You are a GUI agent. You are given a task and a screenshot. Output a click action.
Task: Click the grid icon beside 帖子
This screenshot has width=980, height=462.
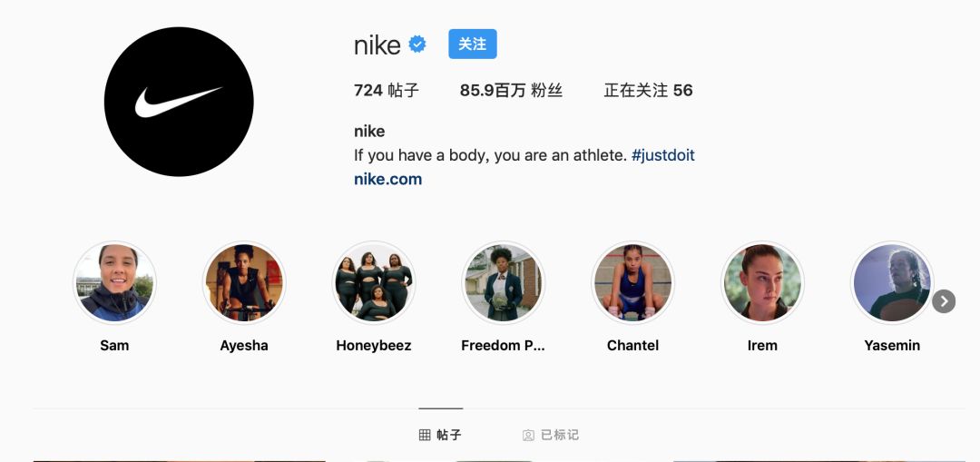click(x=425, y=435)
